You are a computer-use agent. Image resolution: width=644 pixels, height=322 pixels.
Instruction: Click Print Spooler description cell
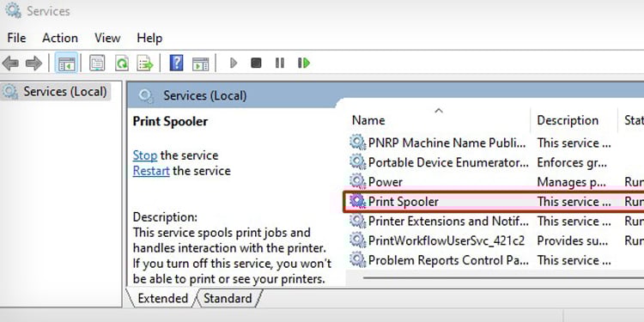[574, 202]
